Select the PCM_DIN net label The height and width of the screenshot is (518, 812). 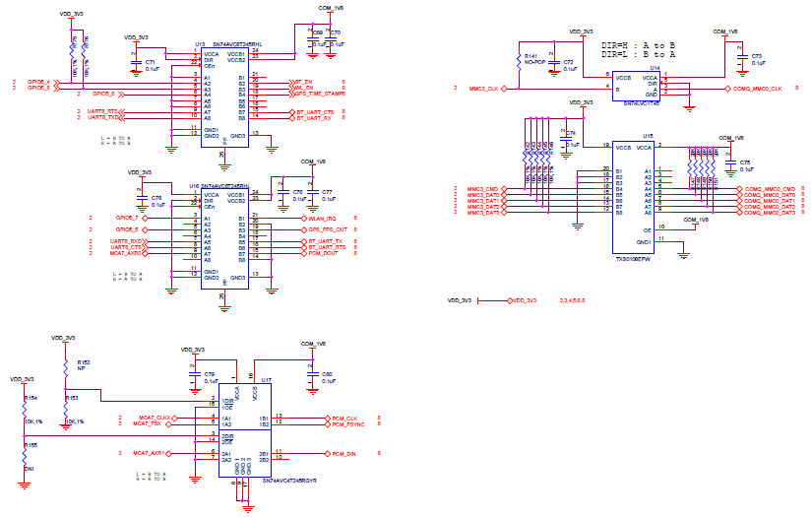(x=343, y=454)
